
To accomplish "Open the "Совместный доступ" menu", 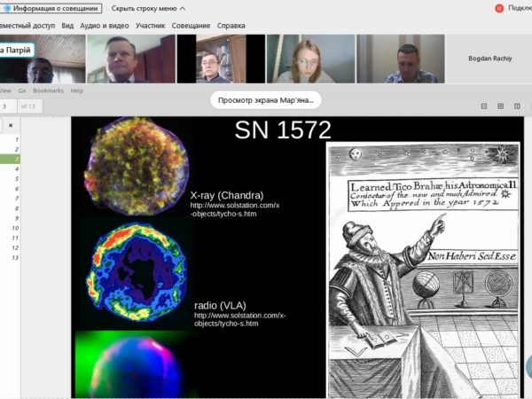I will point(25,26).
